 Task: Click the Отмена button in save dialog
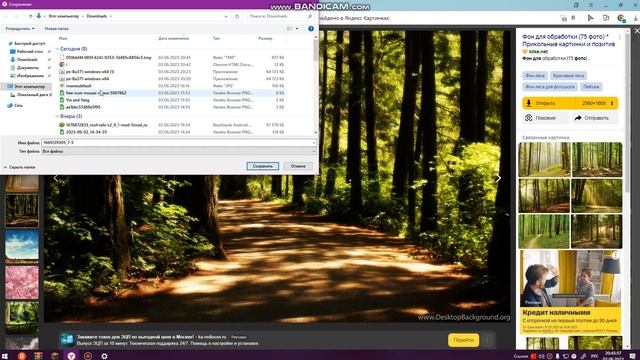pyautogui.click(x=298, y=166)
